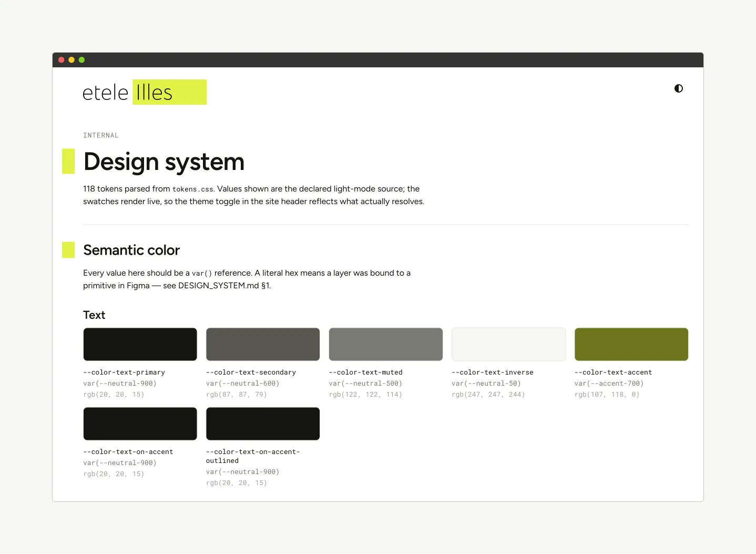Image resolution: width=756 pixels, height=554 pixels.
Task: Click the "var(--neutral-50)" value
Action: point(486,384)
